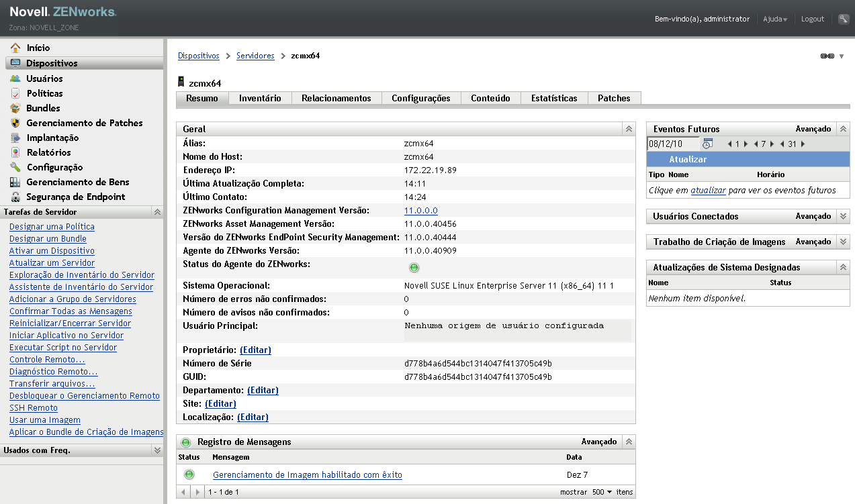Open the Ajuda dropdown menu

point(775,19)
